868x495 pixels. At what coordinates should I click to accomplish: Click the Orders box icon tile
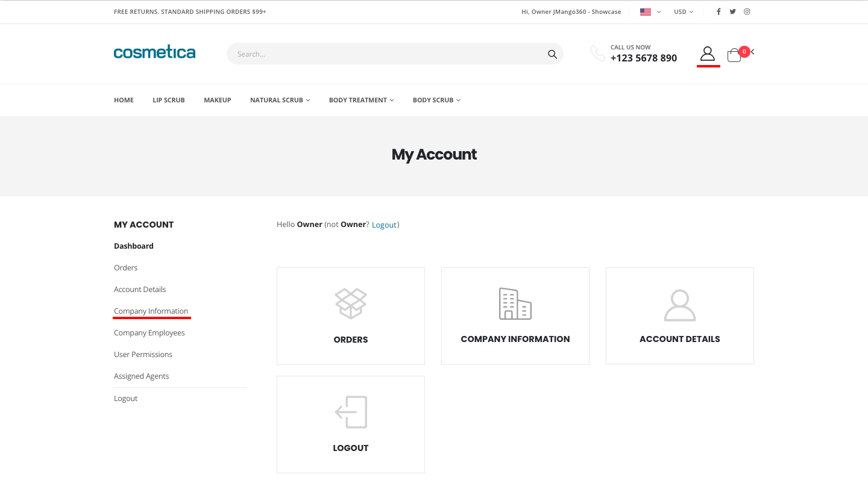[351, 304]
